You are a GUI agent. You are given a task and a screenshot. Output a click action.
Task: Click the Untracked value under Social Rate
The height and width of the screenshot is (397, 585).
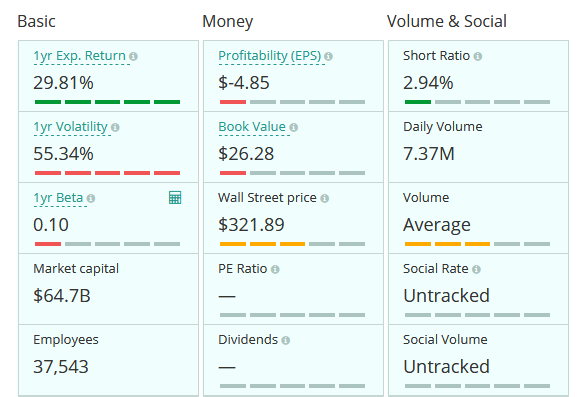click(447, 296)
